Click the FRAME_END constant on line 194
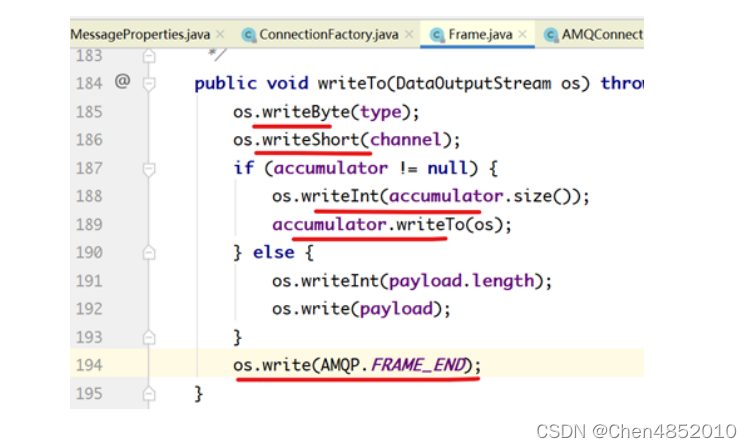The width and height of the screenshot is (752, 448). 418,365
